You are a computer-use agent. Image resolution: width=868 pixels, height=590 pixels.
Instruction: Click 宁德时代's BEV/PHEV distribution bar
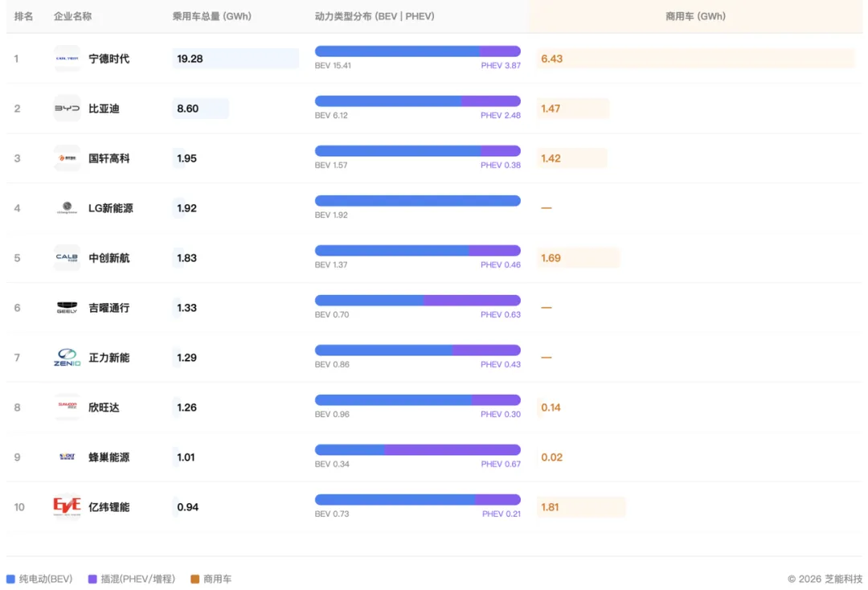coord(417,51)
